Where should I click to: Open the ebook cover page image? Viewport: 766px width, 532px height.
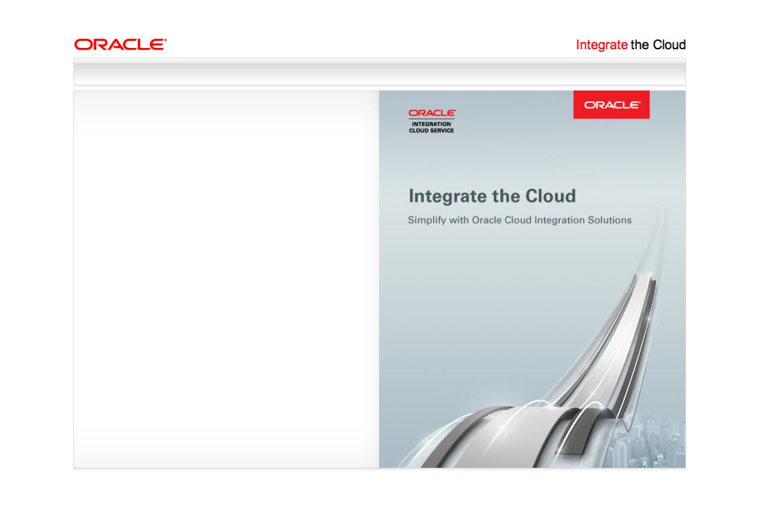(532, 279)
